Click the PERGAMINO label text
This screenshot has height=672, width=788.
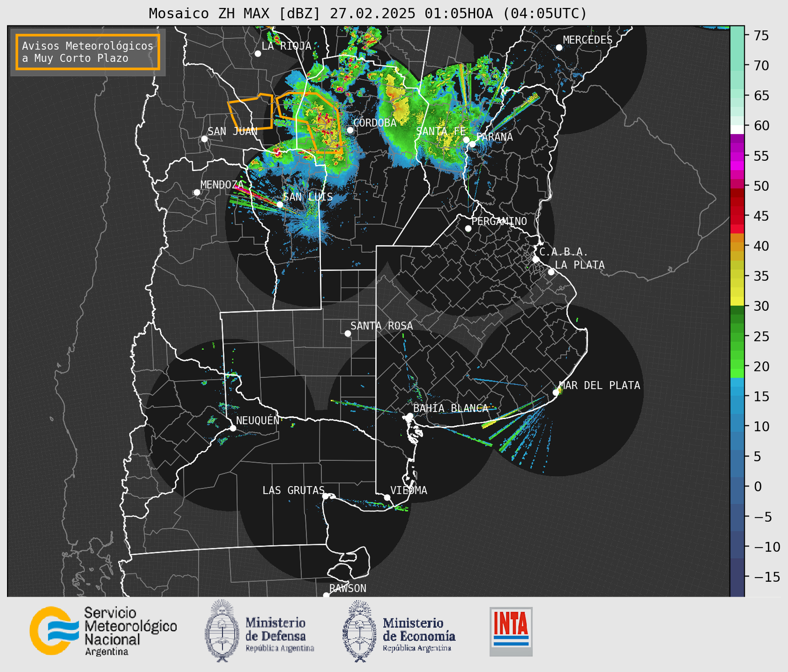coord(499,222)
